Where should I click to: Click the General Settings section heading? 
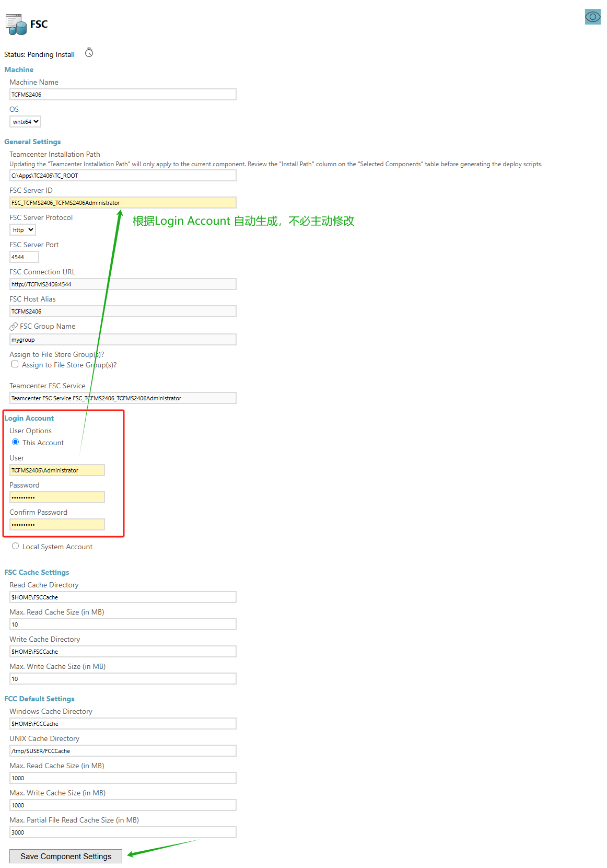pos(32,142)
